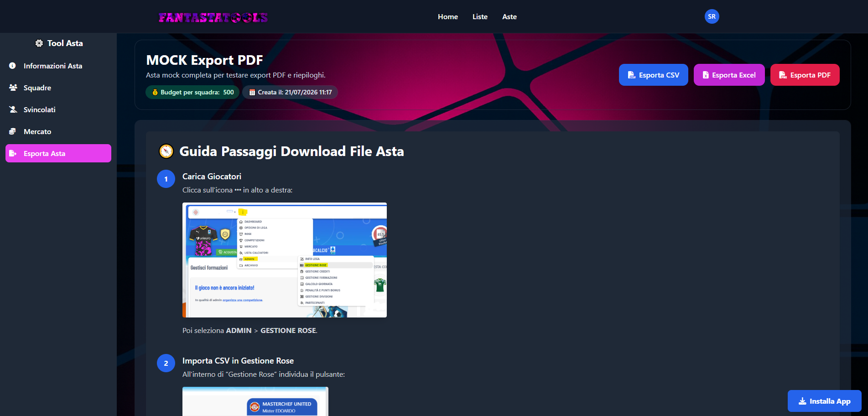Click the download icon on Installa App

(802, 401)
